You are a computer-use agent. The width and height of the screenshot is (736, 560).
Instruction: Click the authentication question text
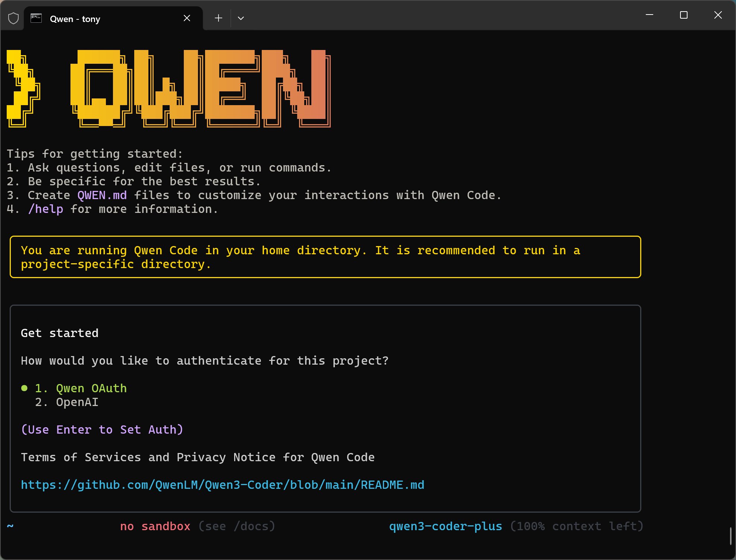(205, 361)
